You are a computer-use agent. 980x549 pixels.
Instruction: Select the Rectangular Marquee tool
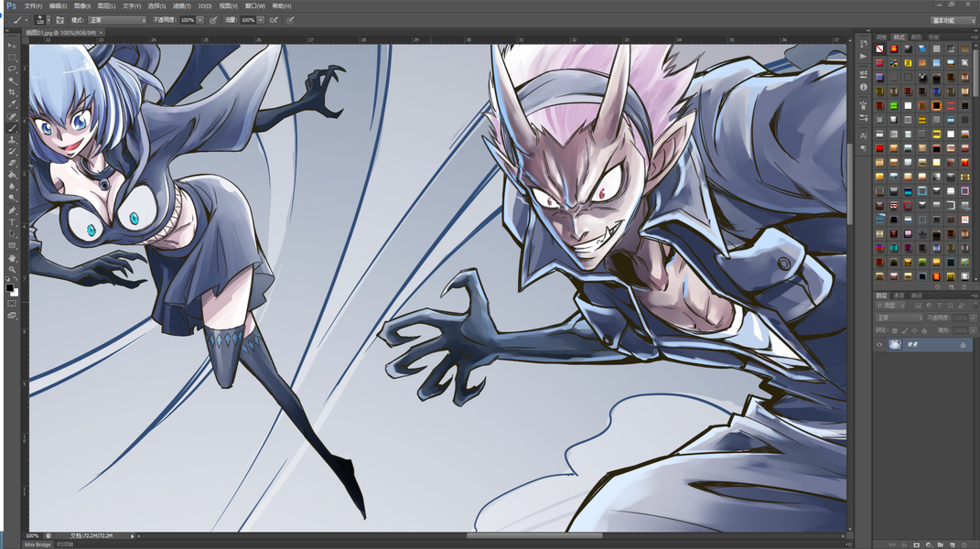click(12, 58)
